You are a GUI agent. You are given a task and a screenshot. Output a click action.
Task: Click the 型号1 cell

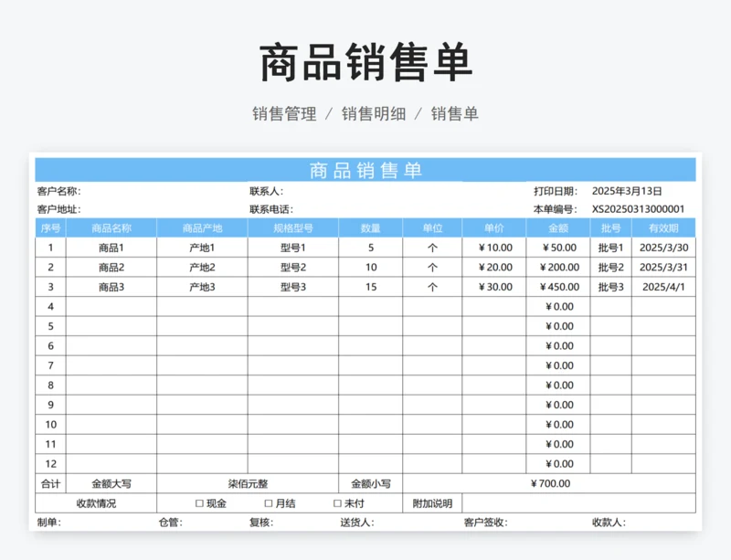(293, 248)
